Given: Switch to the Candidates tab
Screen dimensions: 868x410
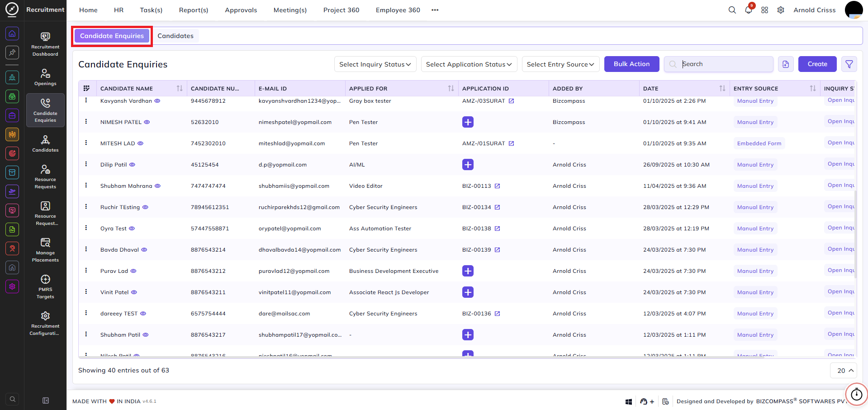Looking at the screenshot, I should click(x=175, y=36).
